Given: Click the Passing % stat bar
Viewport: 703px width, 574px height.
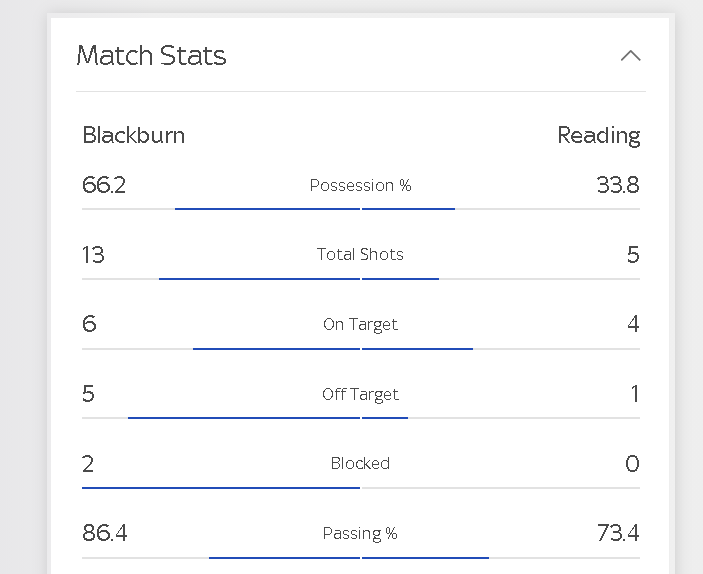Looking at the screenshot, I should pyautogui.click(x=361, y=558).
